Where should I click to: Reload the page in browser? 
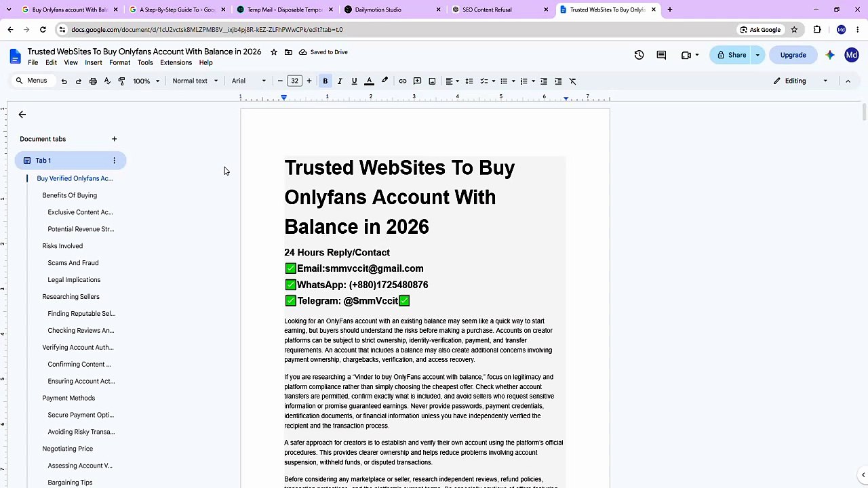[43, 30]
